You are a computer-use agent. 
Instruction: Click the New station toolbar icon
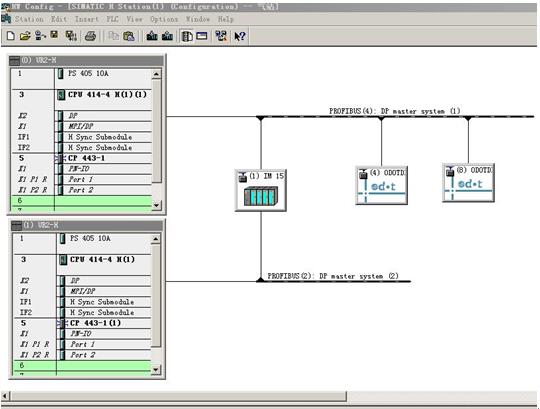point(10,36)
